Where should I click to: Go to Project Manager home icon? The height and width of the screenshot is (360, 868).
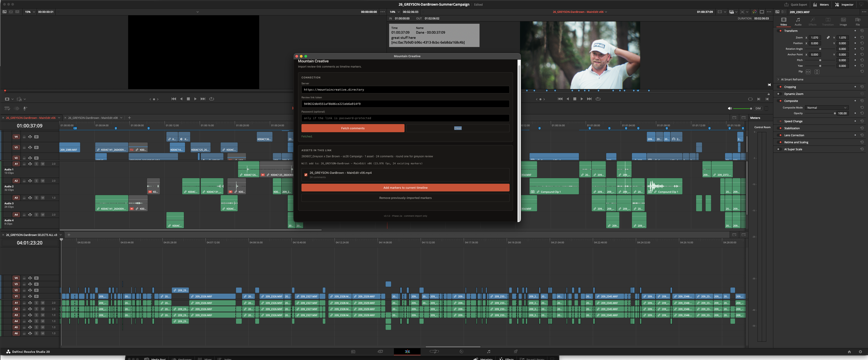(849, 352)
